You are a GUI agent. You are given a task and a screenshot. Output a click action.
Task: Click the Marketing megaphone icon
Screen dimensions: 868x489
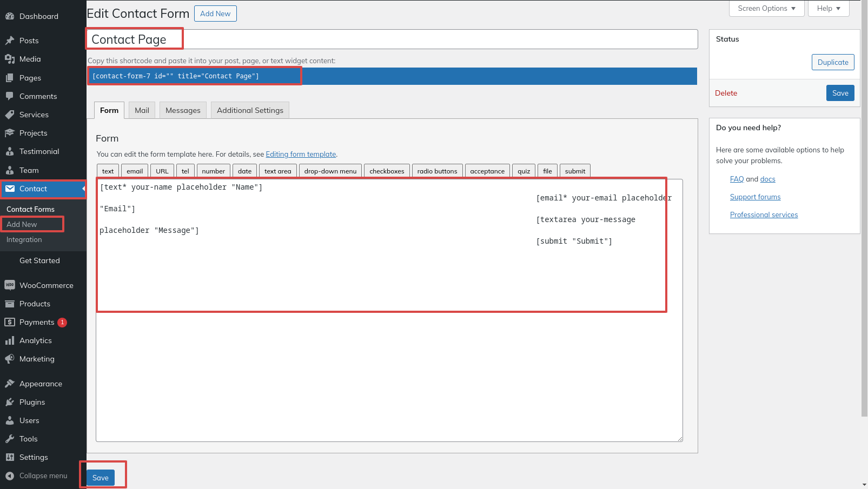point(10,359)
